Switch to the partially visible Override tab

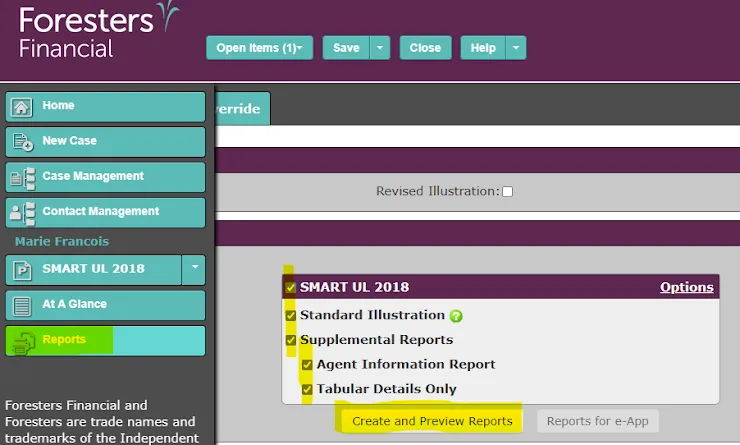(242, 109)
